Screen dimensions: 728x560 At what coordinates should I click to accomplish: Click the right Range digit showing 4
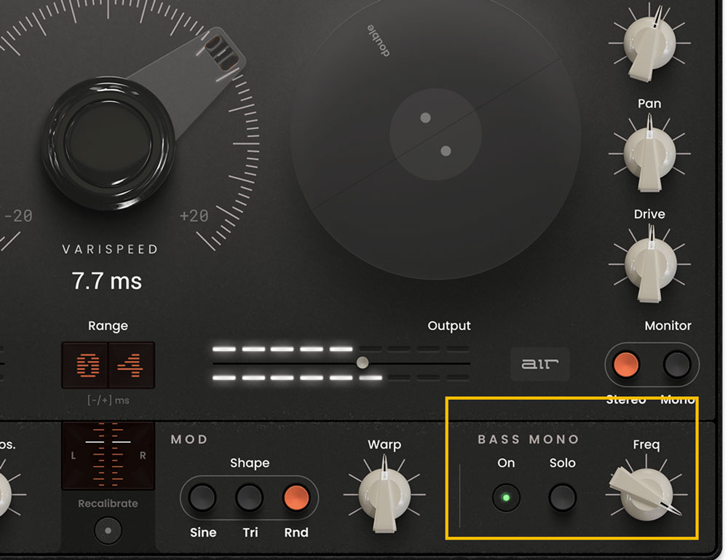click(131, 365)
